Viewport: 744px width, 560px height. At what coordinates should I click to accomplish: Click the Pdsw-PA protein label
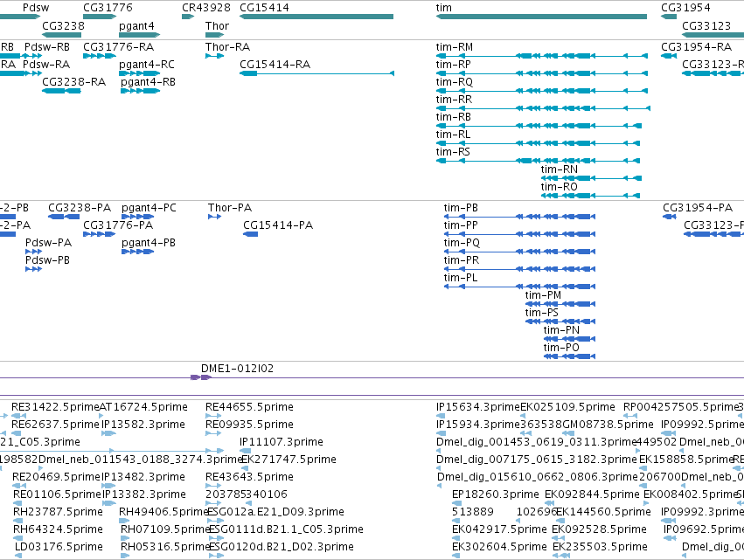click(48, 243)
